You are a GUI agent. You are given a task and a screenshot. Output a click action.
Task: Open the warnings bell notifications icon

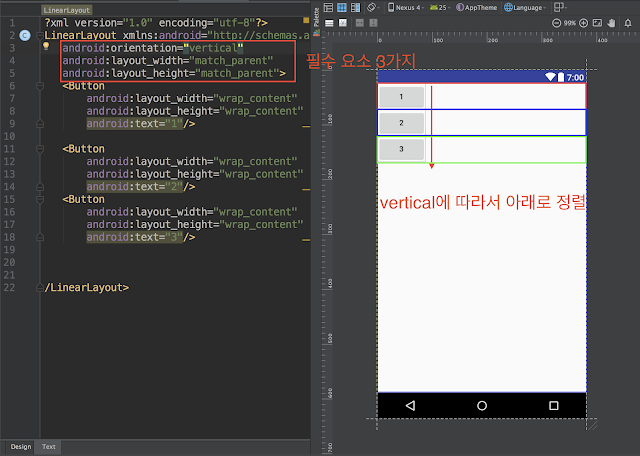628,23
